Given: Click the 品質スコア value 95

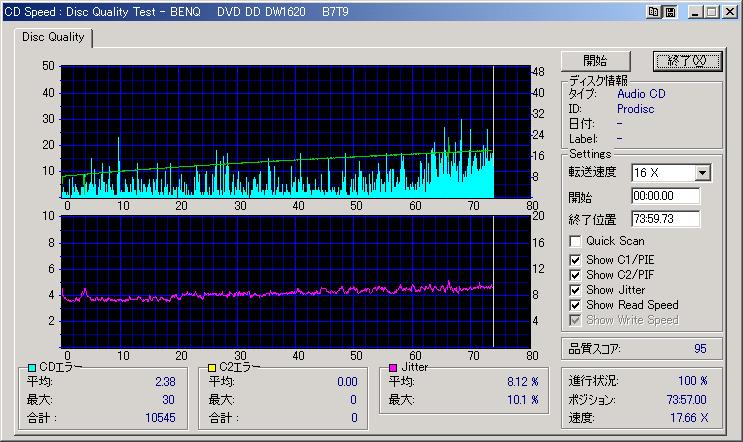Looking at the screenshot, I should click(700, 349).
